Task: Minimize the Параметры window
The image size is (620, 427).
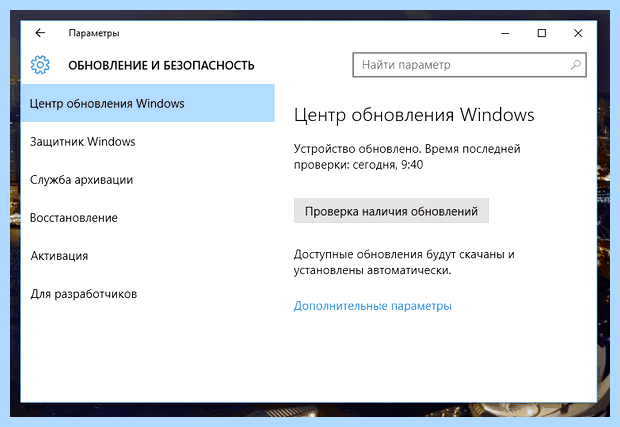Action: pyautogui.click(x=505, y=33)
